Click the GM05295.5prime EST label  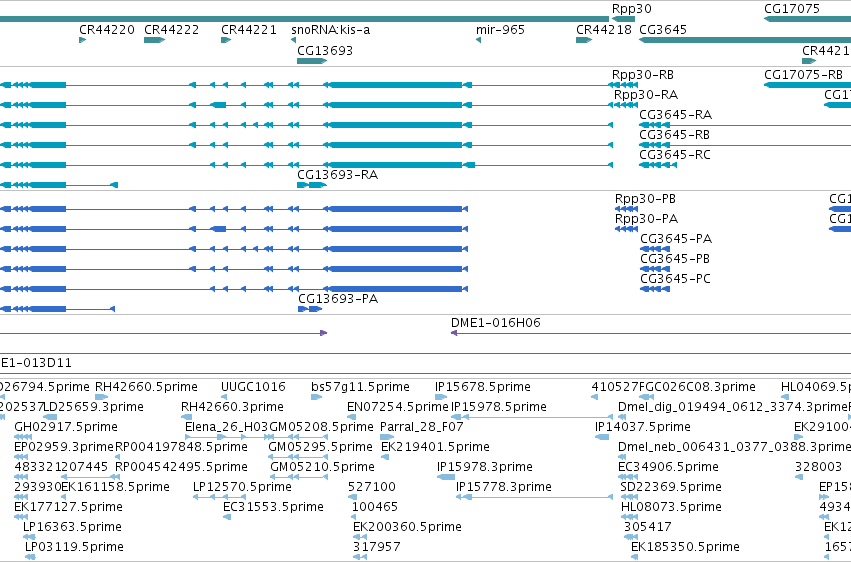(x=320, y=448)
